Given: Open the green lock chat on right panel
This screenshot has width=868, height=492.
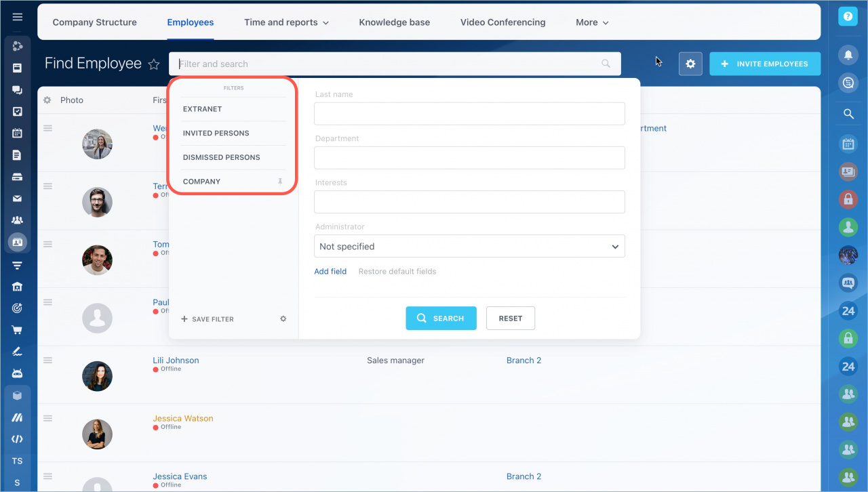Looking at the screenshot, I should (848, 338).
